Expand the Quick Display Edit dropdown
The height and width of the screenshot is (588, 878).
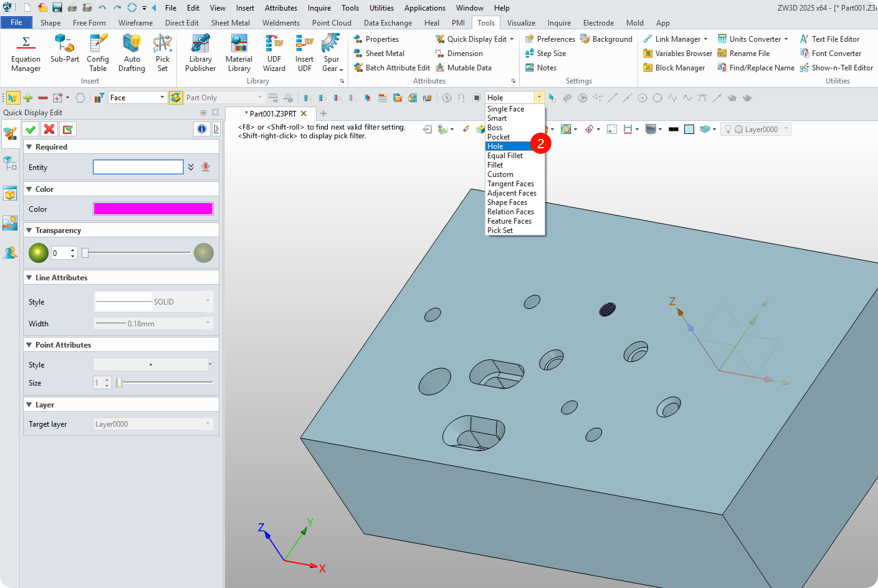512,39
